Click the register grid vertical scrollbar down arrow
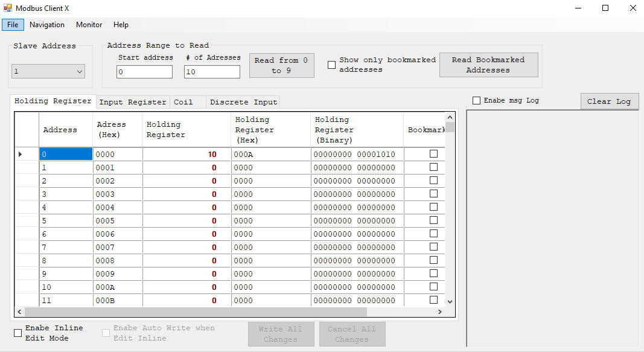Viewport: 644px width, 352px height. tap(449, 301)
